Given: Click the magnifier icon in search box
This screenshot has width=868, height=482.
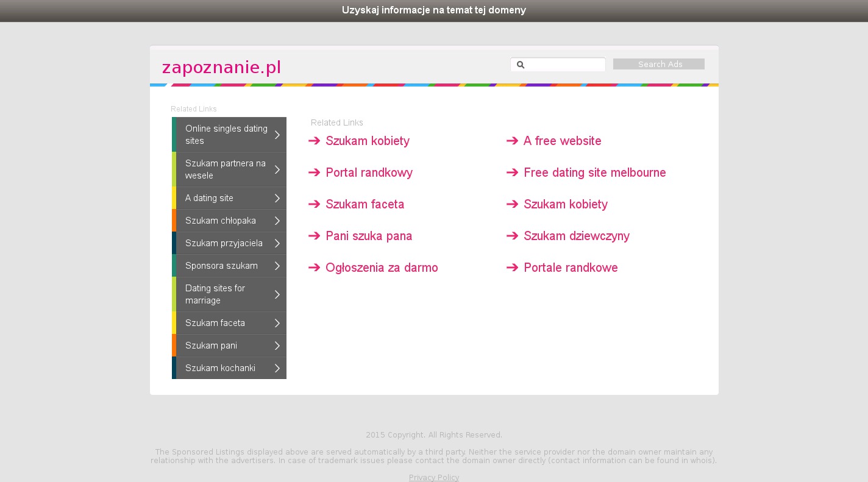Looking at the screenshot, I should [521, 65].
